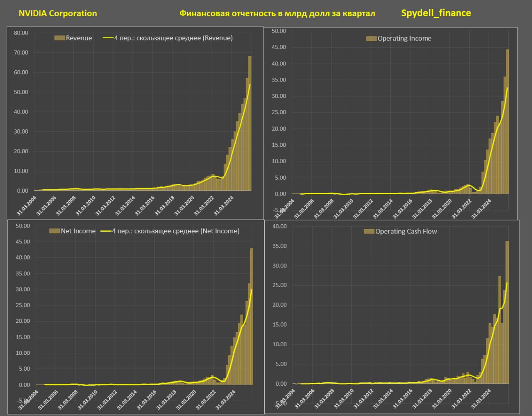Select the Russian financial report heading
This screenshot has height=416, width=532.
[277, 14]
